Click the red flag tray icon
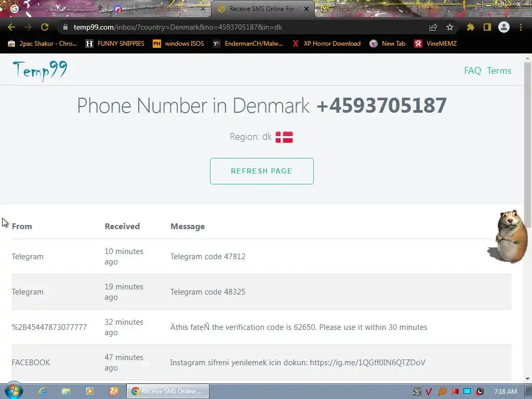 455,392
